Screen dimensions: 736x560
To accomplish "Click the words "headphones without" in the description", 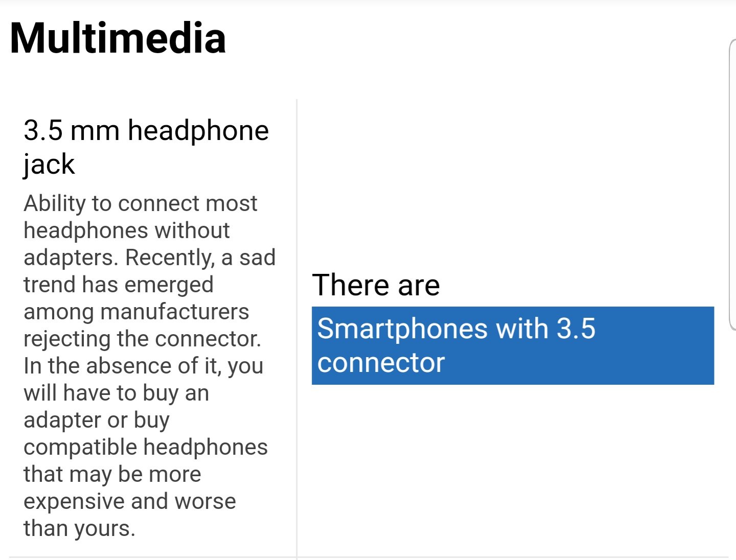I will pos(126,230).
